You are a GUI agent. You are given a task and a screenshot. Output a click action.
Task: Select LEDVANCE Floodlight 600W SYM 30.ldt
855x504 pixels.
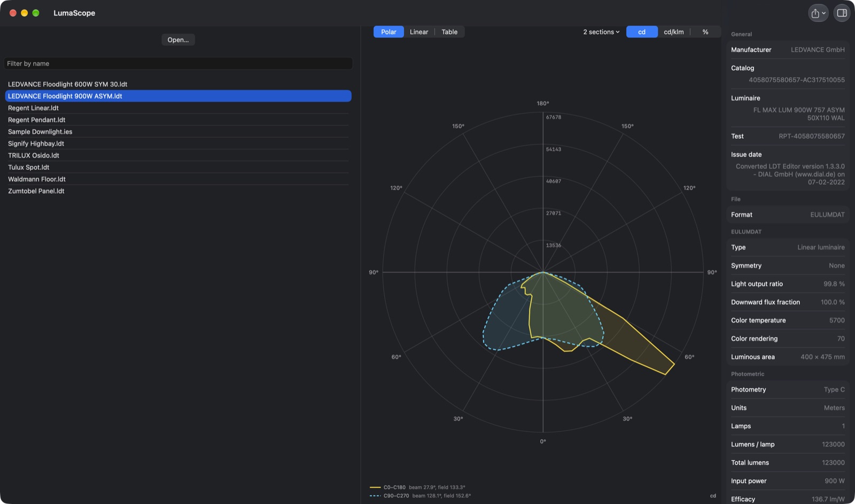tap(178, 84)
